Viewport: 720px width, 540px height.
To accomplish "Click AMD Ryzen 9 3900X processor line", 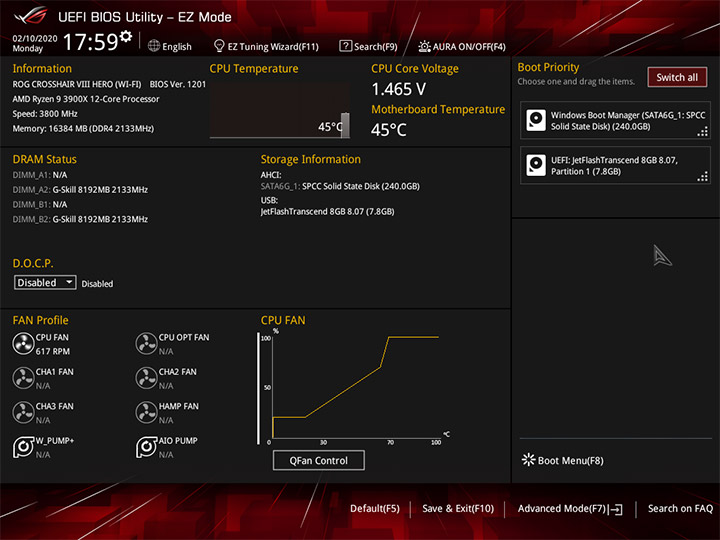I will click(x=86, y=99).
